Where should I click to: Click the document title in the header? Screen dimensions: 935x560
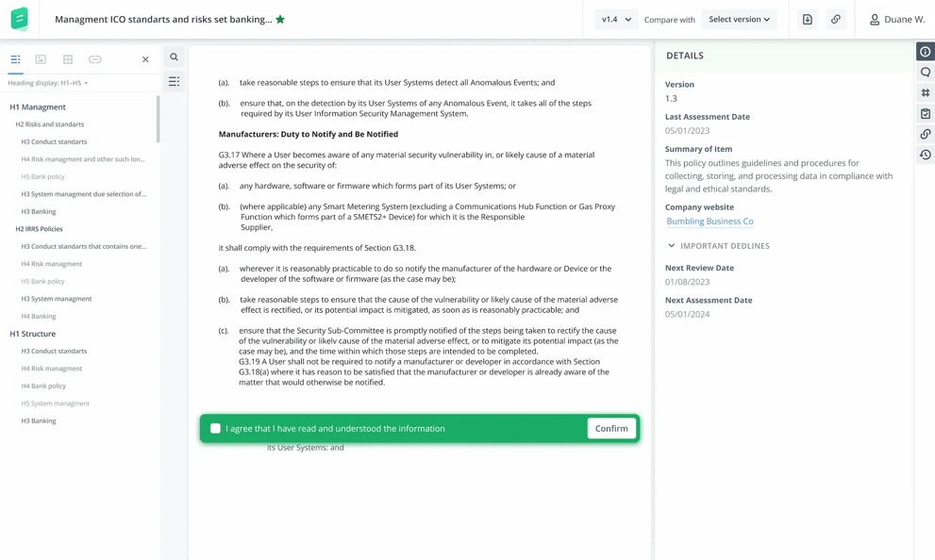[x=163, y=19]
